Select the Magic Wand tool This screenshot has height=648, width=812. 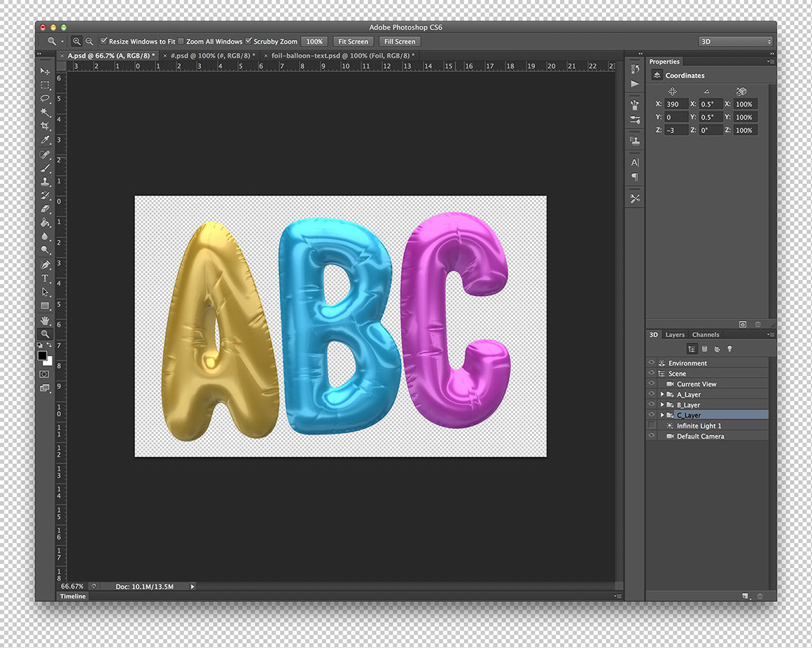(x=45, y=112)
